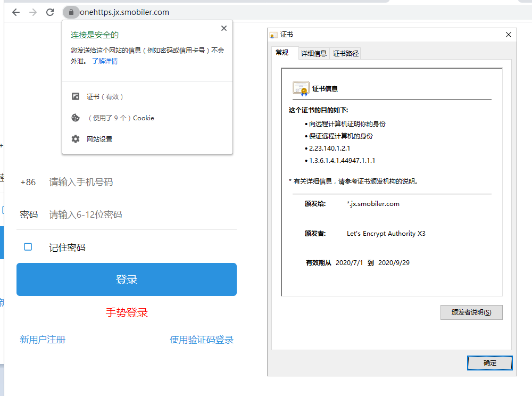The image size is (532, 396).
Task: Enable the 记住密码 checkbox
Action: click(28, 246)
